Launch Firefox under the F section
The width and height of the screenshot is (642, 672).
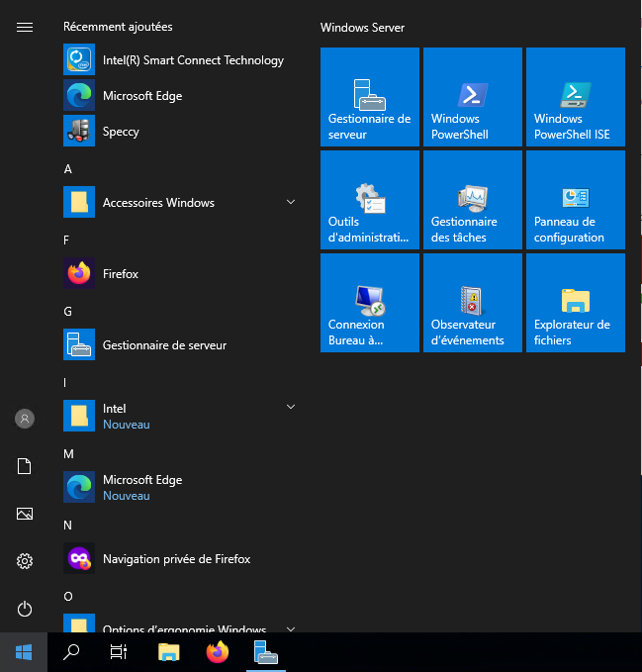pos(180,273)
